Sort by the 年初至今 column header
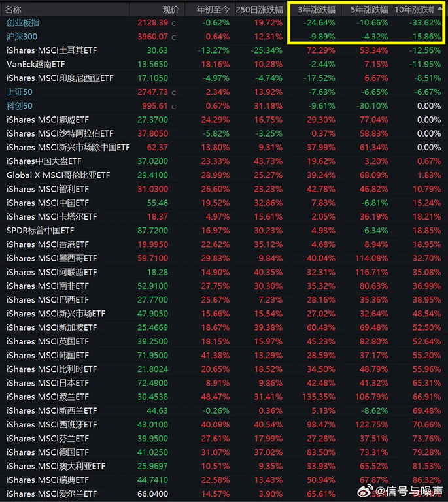Viewport: 448px width, 502px height. pyautogui.click(x=213, y=10)
